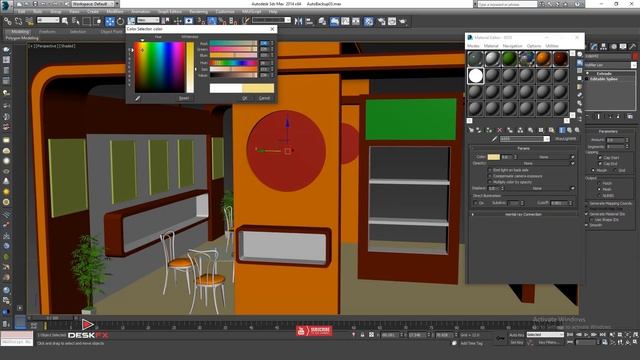Collapse the Parameters rollout in command panel

608,131
